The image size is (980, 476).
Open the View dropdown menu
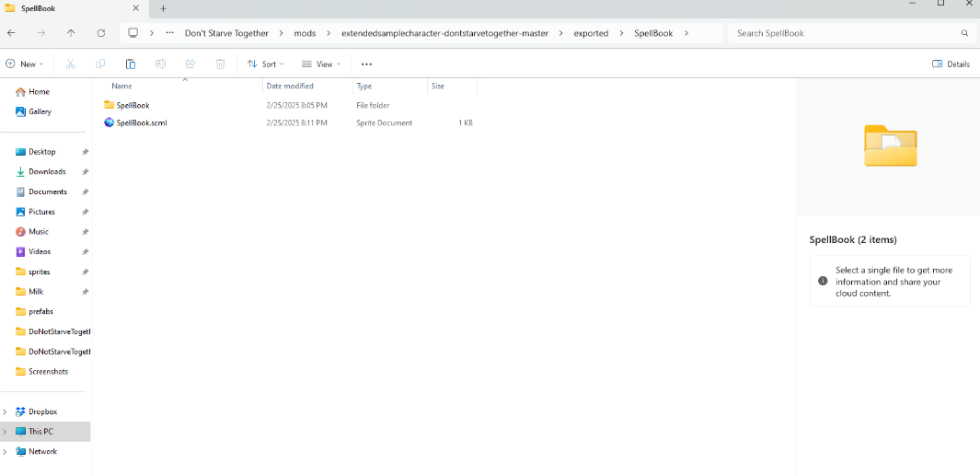[321, 64]
